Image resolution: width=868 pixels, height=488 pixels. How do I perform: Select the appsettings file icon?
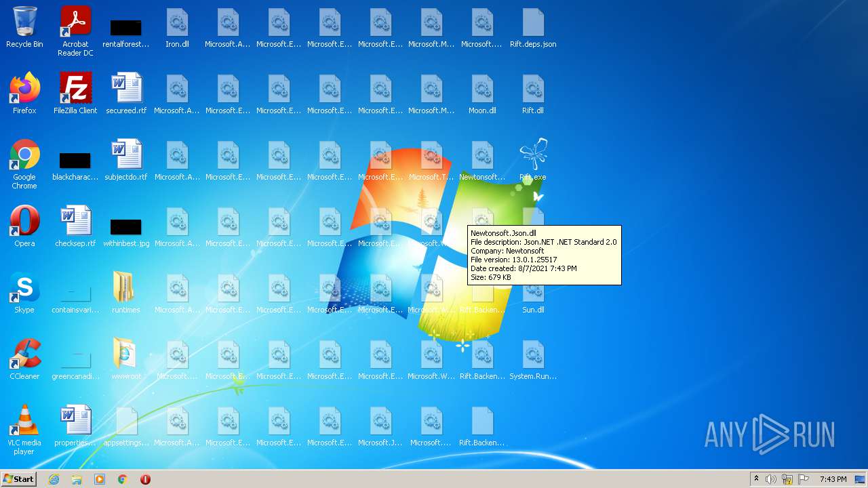[x=126, y=426]
